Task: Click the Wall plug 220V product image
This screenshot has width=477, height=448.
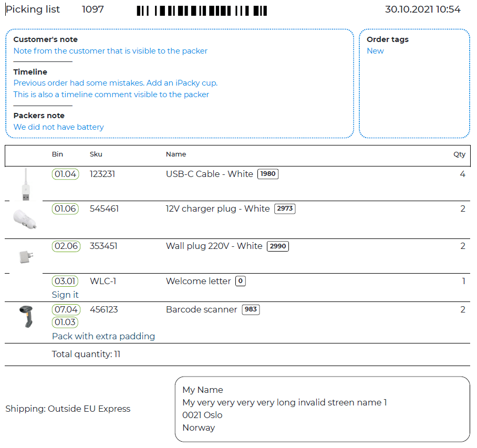Action: coord(24,255)
